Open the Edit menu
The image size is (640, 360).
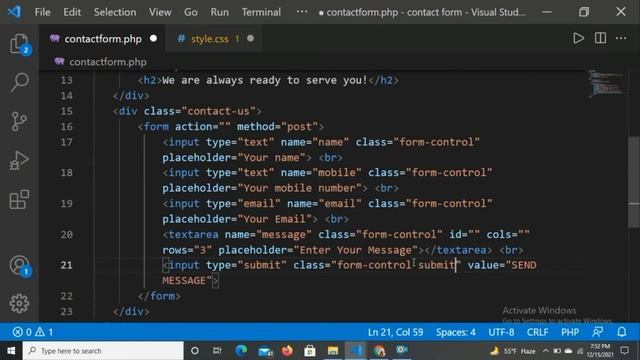click(x=72, y=12)
